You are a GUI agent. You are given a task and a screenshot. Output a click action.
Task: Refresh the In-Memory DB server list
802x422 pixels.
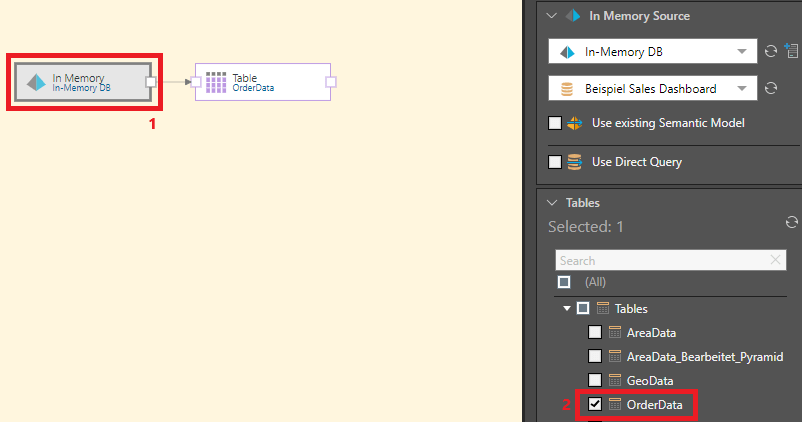point(771,52)
